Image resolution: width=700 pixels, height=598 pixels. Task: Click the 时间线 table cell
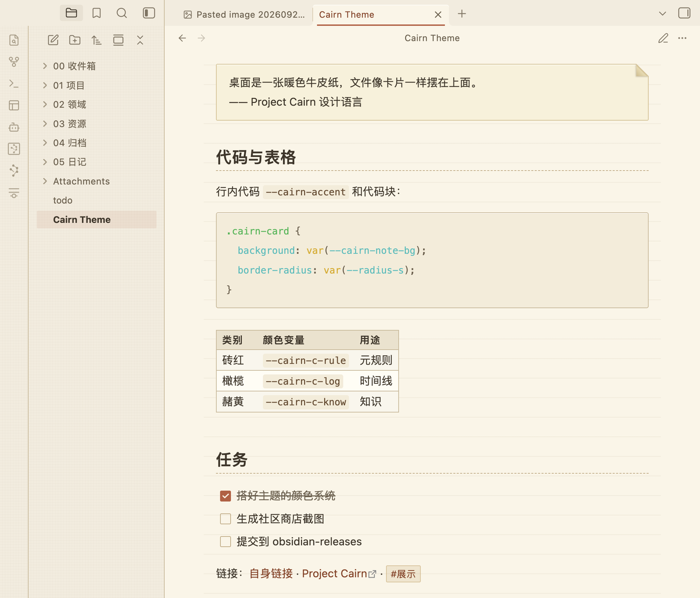pos(376,381)
